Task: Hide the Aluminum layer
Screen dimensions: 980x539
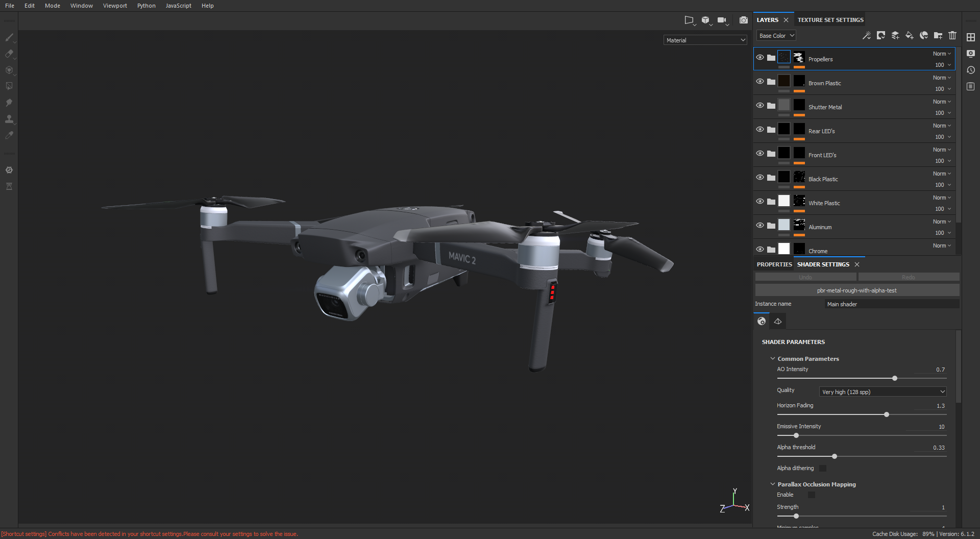Action: pos(760,226)
